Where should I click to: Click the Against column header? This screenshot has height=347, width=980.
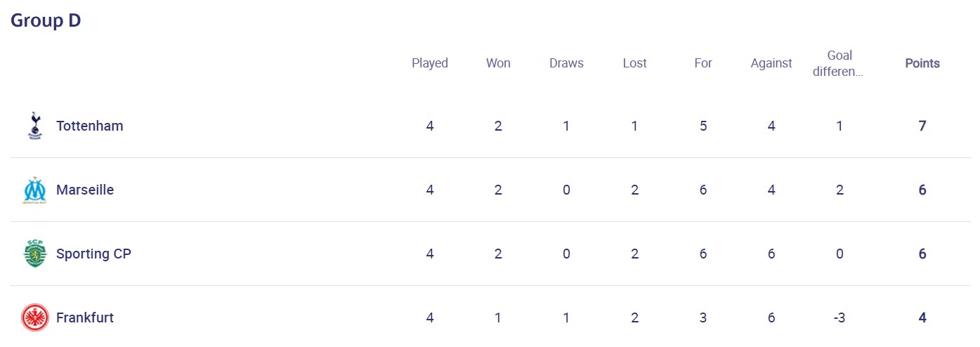tap(771, 63)
